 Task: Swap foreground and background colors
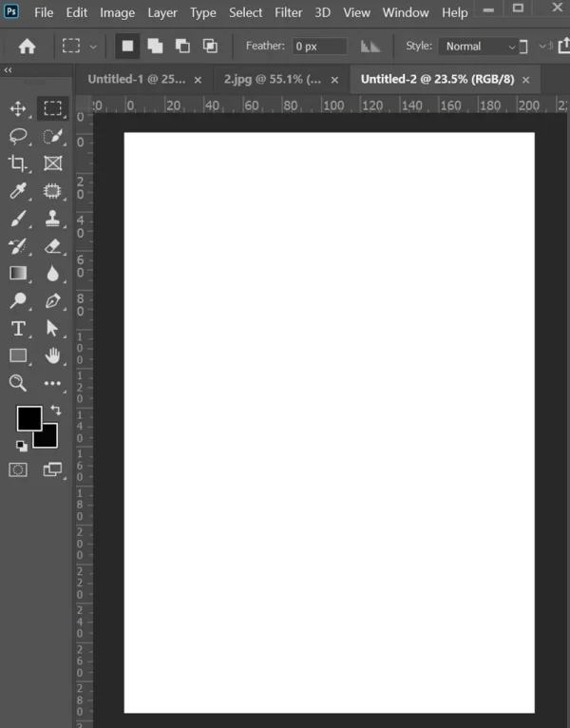click(56, 410)
